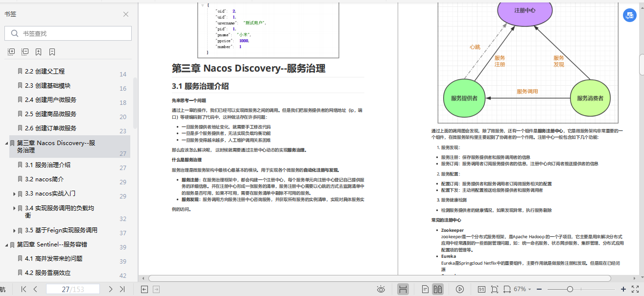
Task: Click the bookmark icon beside 2.2 创建父工程
Action: (x=20, y=71)
